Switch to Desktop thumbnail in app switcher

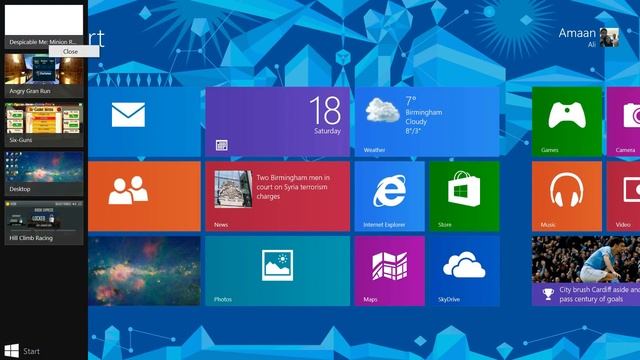coord(44,173)
